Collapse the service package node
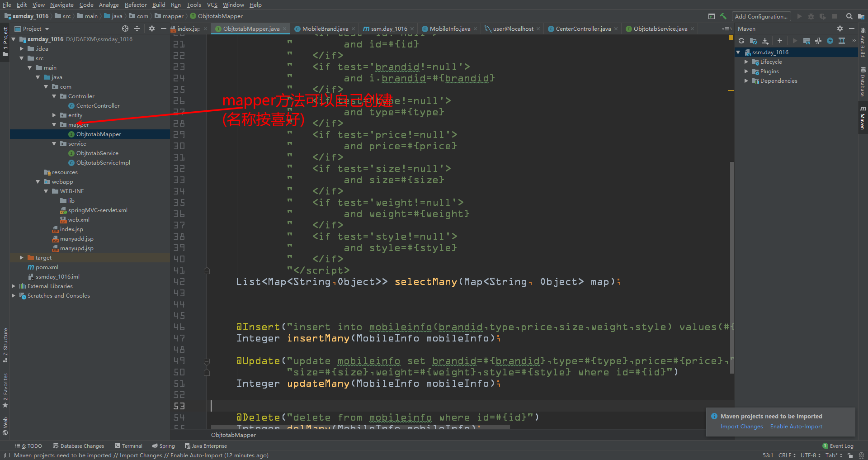The height and width of the screenshot is (460, 868). click(54, 144)
